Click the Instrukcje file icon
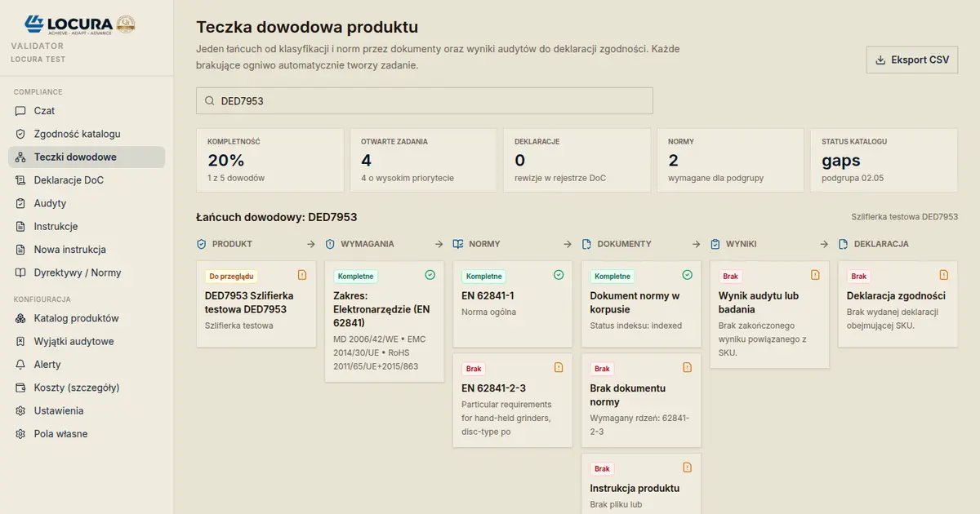 20,227
